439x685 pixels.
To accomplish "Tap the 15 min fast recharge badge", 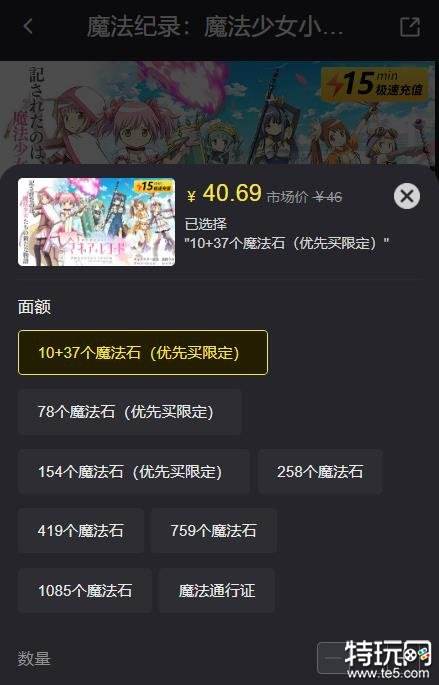I will point(375,84).
